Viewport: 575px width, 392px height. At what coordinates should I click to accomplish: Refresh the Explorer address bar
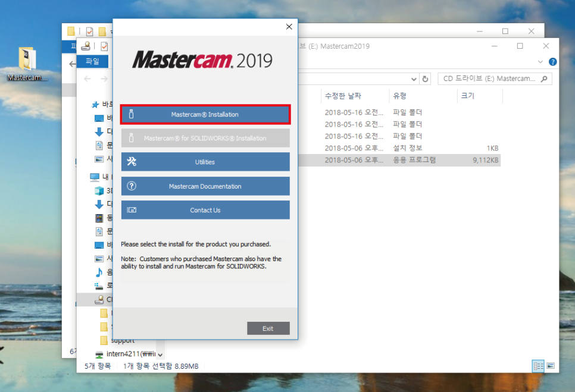[x=425, y=79]
